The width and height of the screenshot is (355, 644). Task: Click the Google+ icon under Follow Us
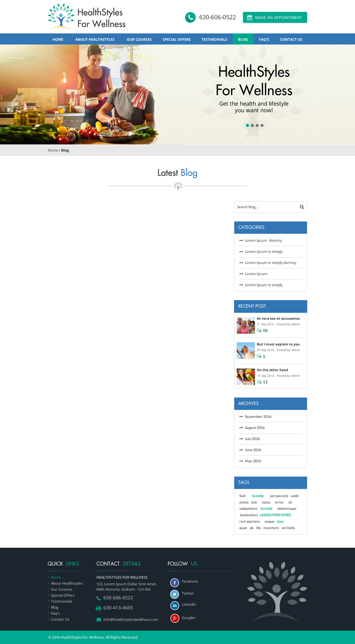pyautogui.click(x=174, y=618)
